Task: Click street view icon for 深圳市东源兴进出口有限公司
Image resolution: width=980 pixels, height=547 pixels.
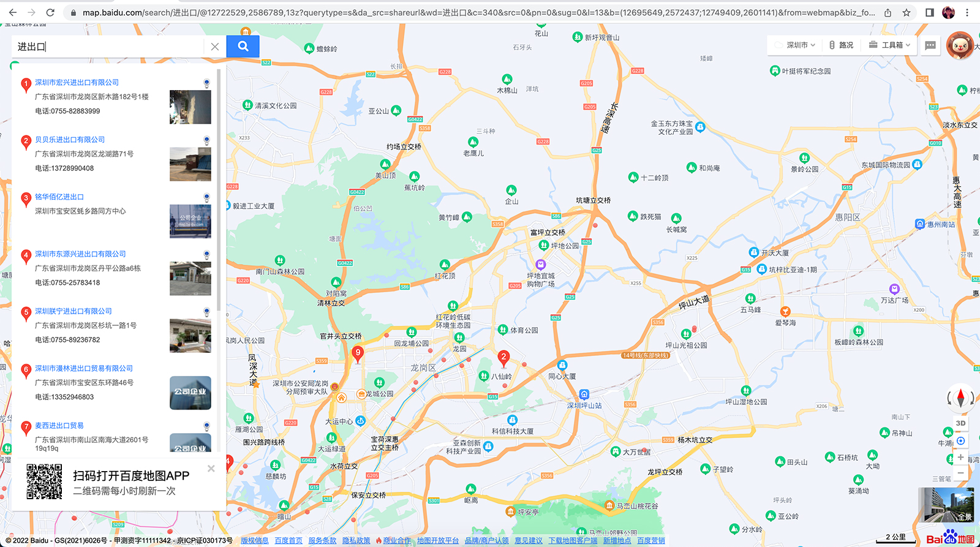Action: pos(207,254)
